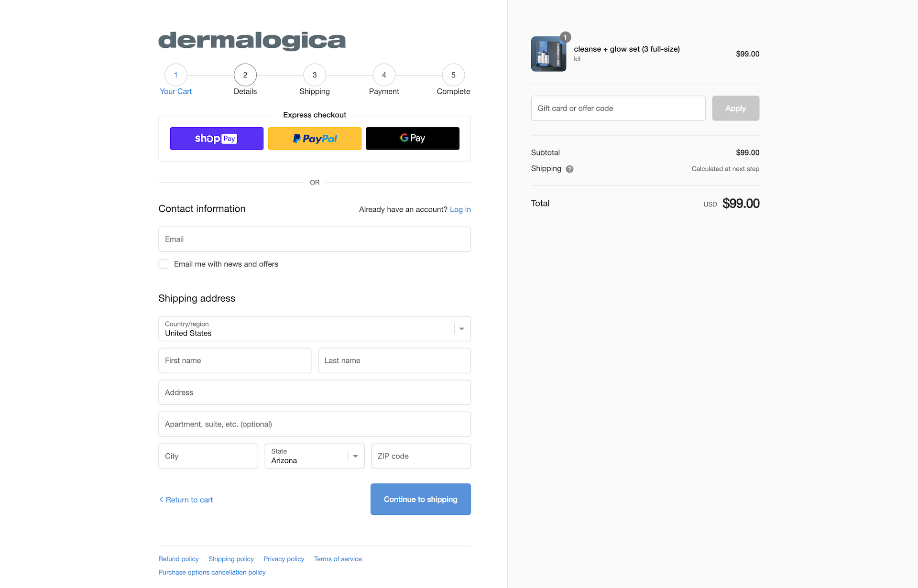Open the gift card or offer code field
This screenshot has width=918, height=588.
point(618,108)
